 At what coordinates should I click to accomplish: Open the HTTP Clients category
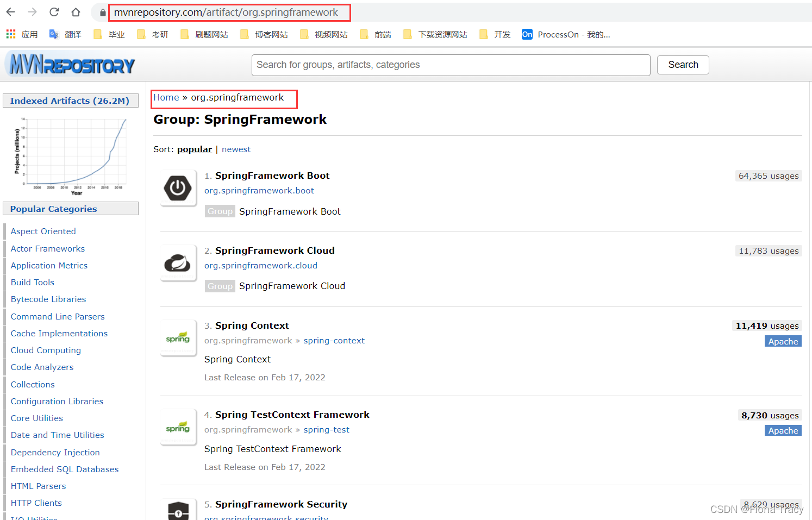tap(36, 503)
